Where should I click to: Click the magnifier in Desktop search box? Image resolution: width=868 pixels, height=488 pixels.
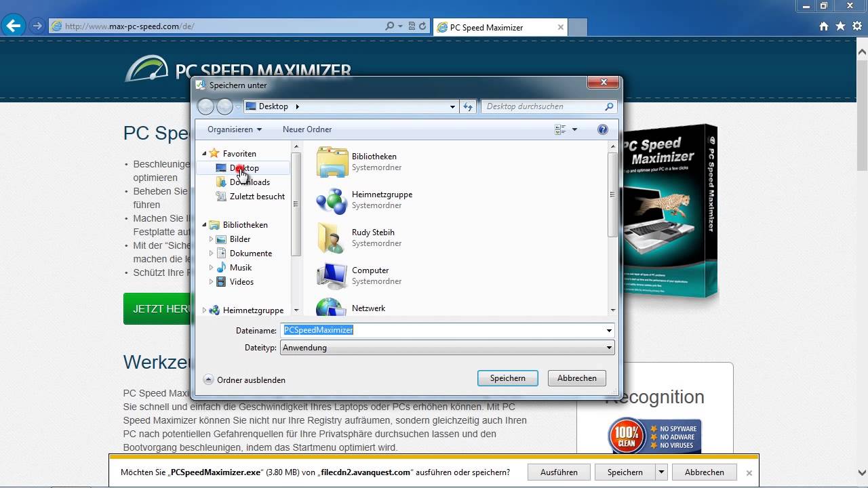coord(609,106)
